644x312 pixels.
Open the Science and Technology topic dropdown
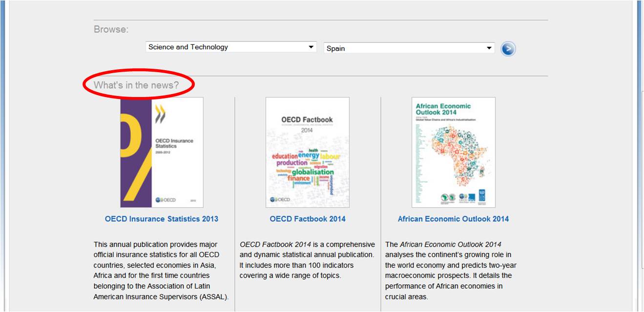[x=231, y=47]
